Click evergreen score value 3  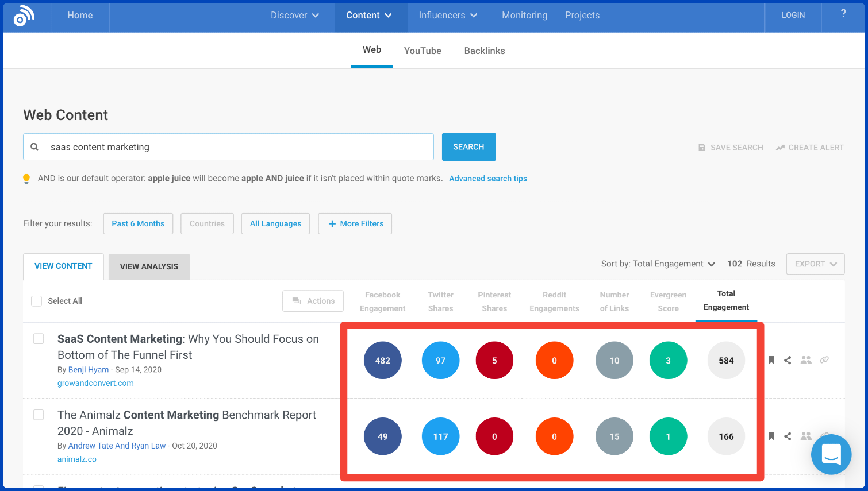668,360
